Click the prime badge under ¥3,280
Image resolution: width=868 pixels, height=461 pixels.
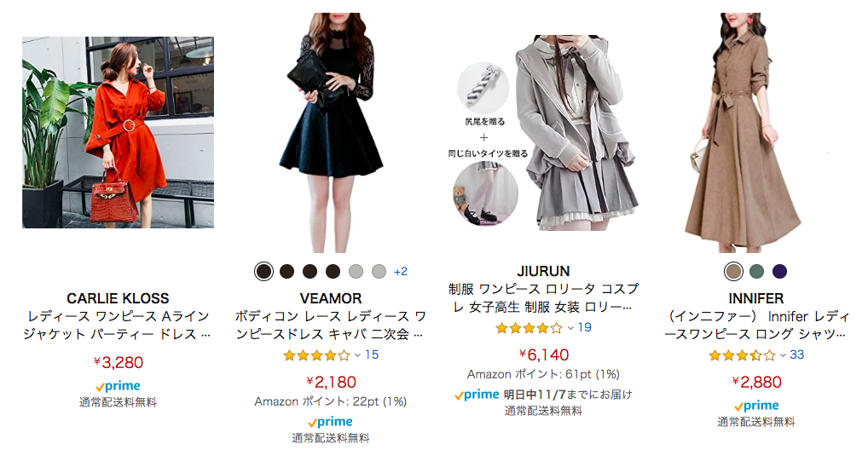point(118,386)
